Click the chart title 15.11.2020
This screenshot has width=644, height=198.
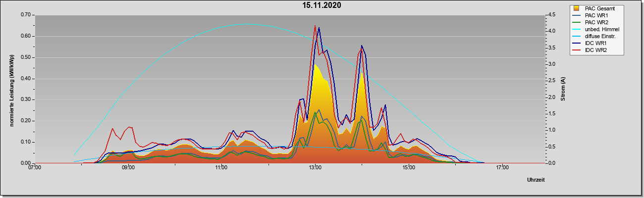coord(322,5)
